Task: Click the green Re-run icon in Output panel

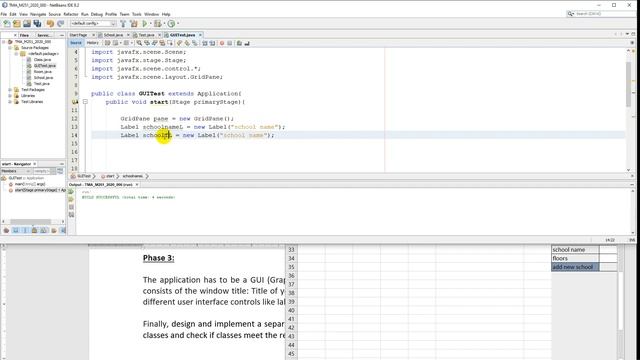Action: 71,191
